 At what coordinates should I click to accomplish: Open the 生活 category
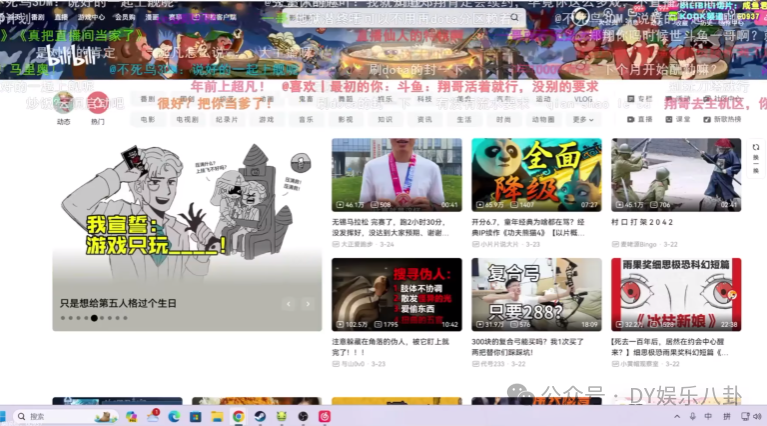pyautogui.click(x=464, y=119)
